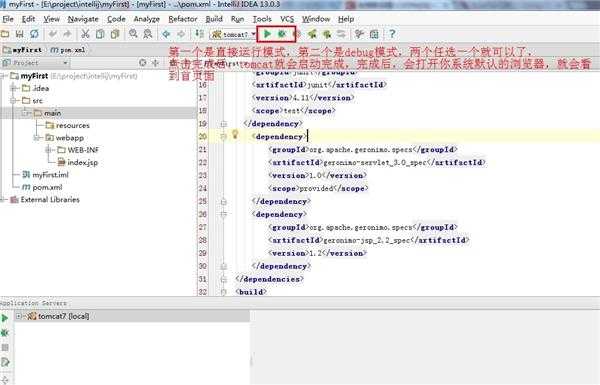Open the VCS menu
Viewport: 600px width, 385px height.
tap(287, 19)
